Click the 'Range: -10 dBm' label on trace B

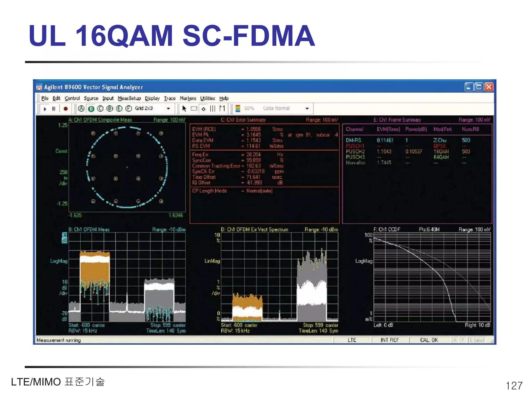click(x=169, y=230)
